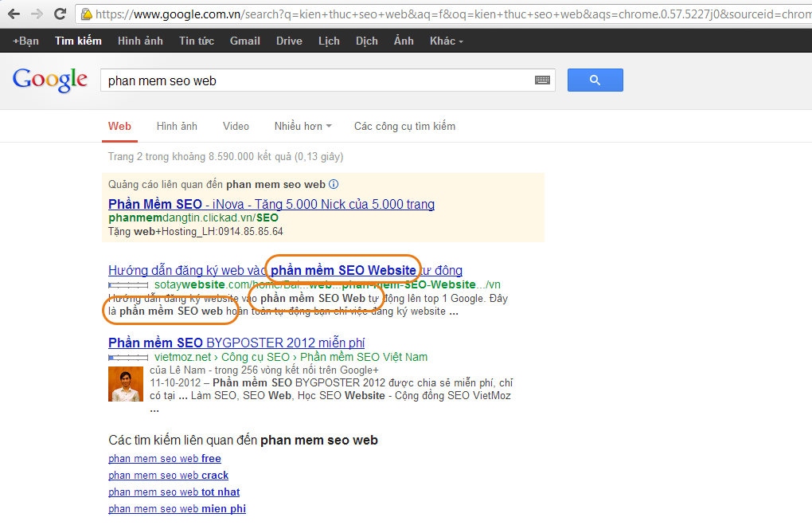Reload the page with the refresh icon
Screen dimensions: 812x529
[x=60, y=14]
